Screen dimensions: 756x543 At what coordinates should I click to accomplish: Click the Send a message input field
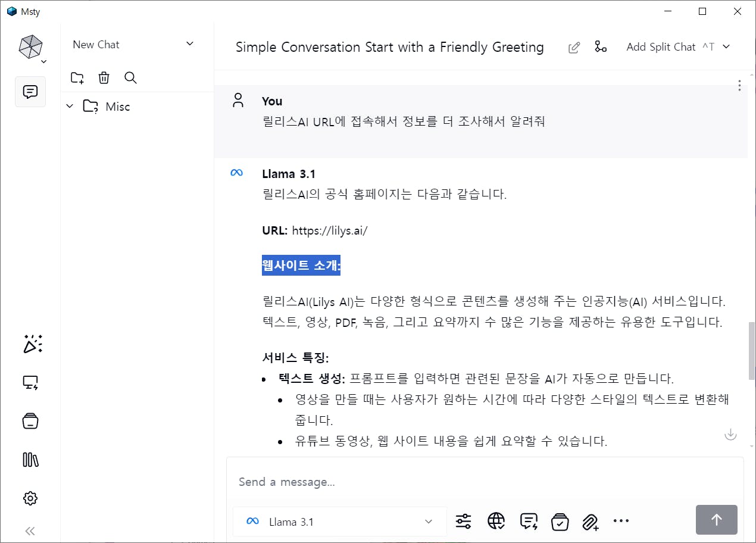[x=485, y=482]
